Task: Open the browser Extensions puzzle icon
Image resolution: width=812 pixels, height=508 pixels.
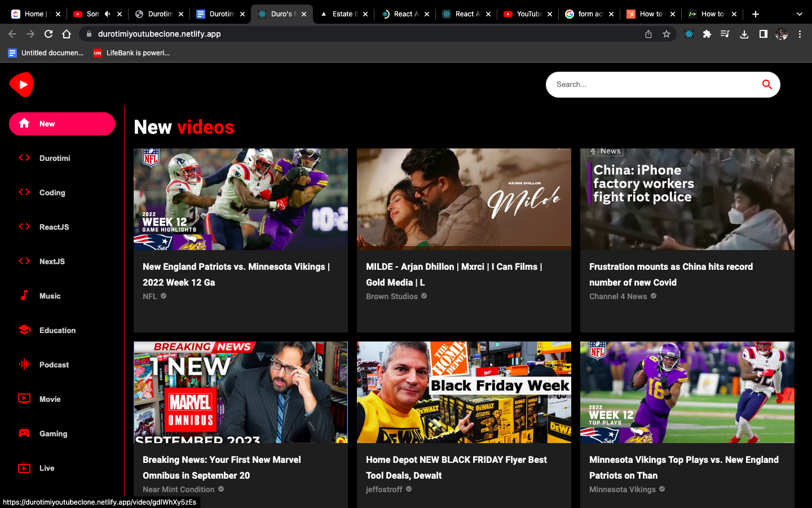Action: coord(707,34)
